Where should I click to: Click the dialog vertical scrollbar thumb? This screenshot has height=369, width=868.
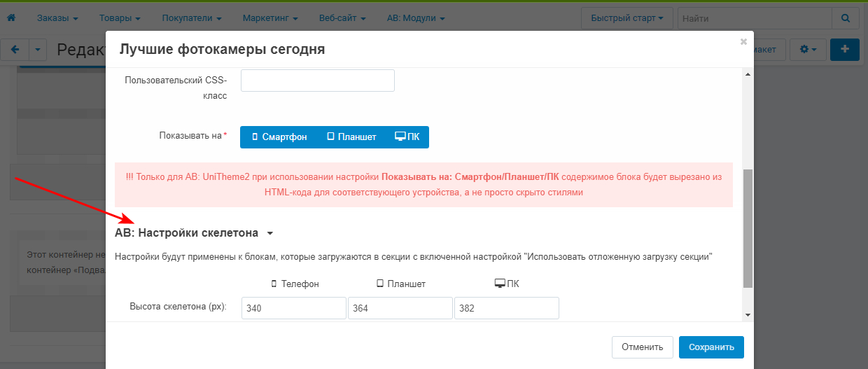pyautogui.click(x=748, y=228)
